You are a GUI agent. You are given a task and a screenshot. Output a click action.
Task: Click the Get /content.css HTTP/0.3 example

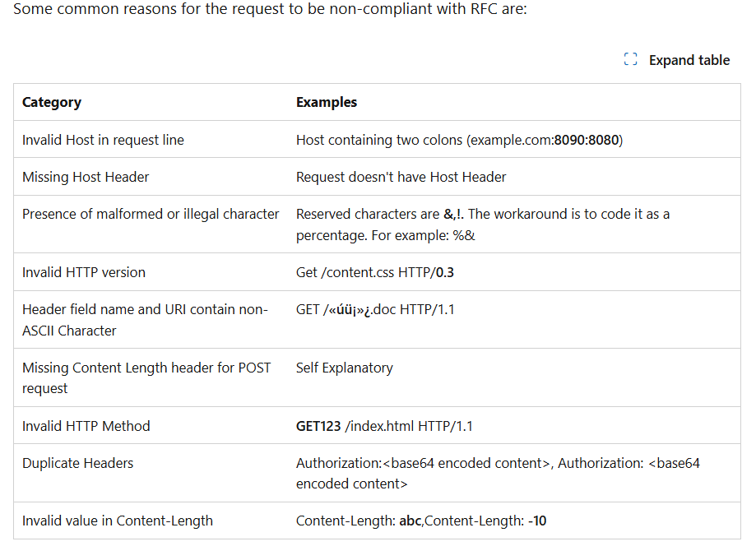(x=374, y=272)
